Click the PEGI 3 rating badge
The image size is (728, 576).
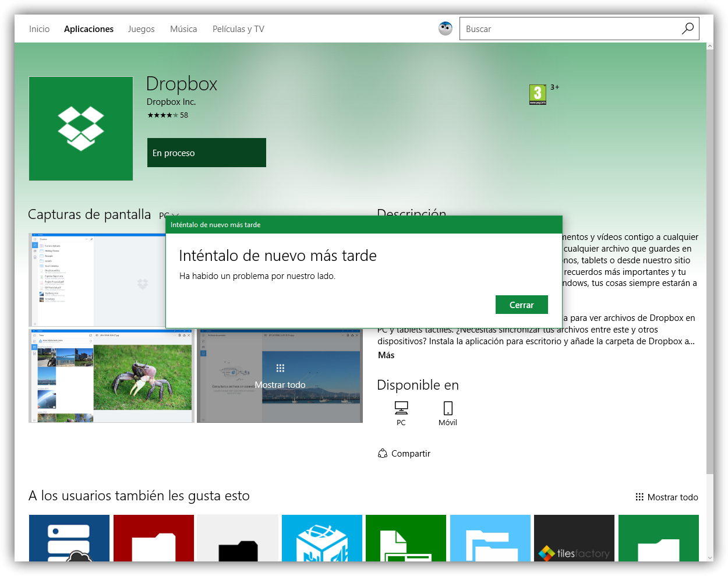[538, 94]
